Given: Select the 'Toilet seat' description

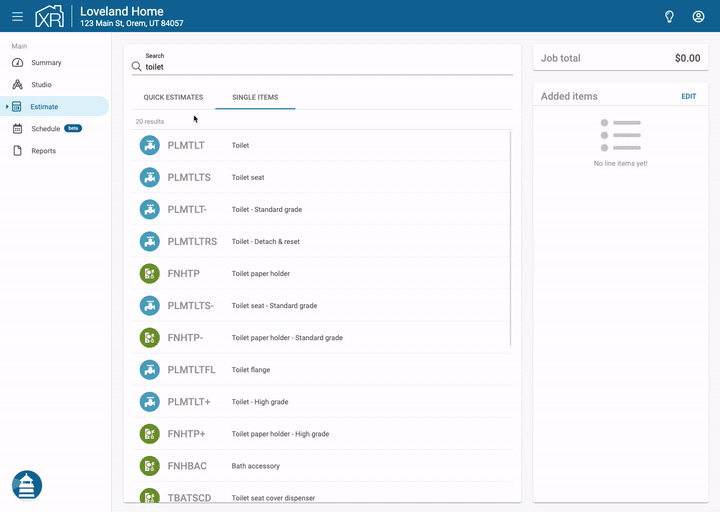Looking at the screenshot, I should (x=248, y=177).
